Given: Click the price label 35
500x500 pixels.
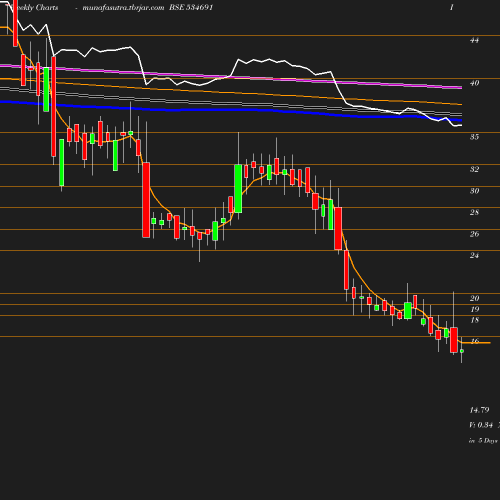Looking at the screenshot, I should coord(474,137).
